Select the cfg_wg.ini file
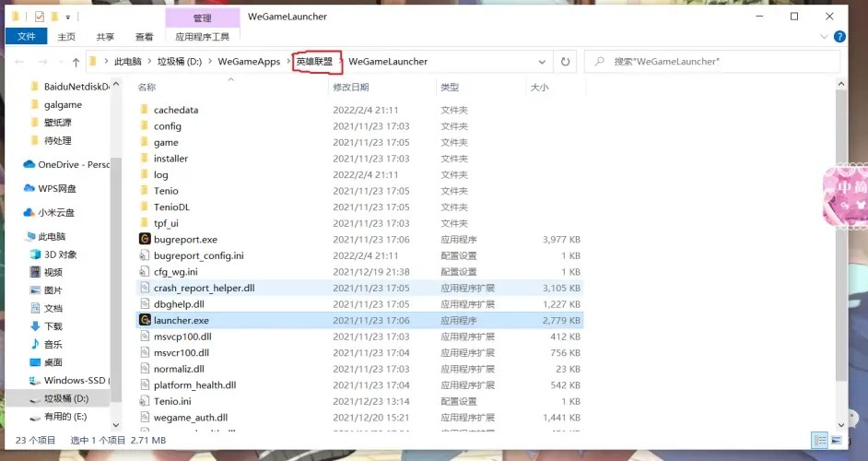This screenshot has height=461, width=868. click(359, 271)
